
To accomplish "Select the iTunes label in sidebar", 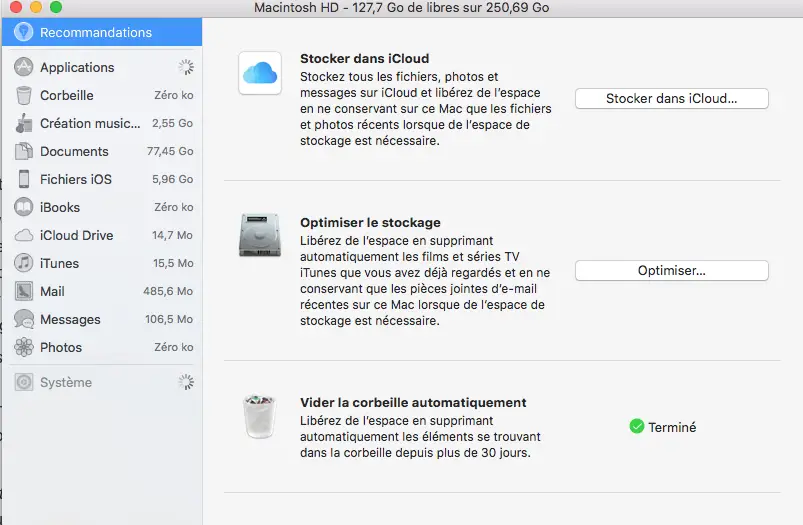I will (59, 263).
